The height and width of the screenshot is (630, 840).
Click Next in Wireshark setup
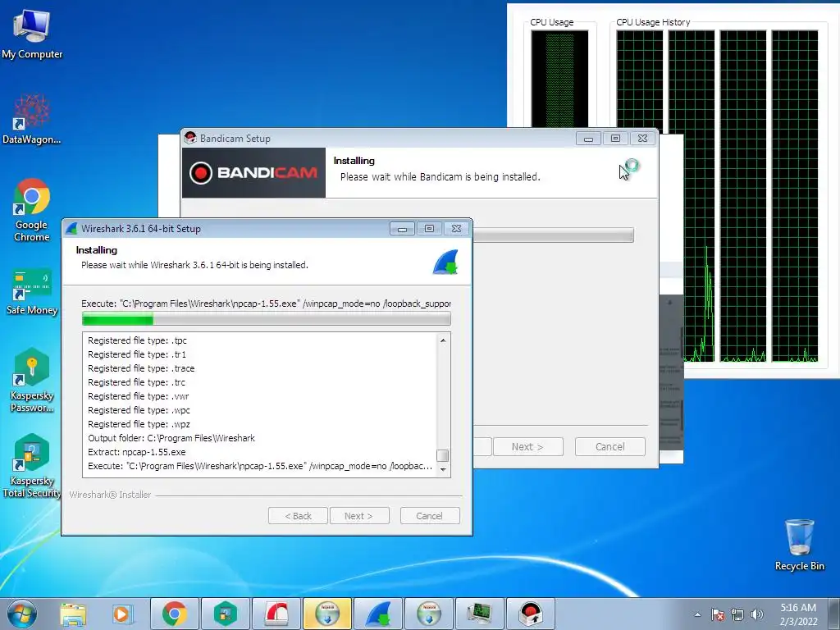[x=359, y=515]
